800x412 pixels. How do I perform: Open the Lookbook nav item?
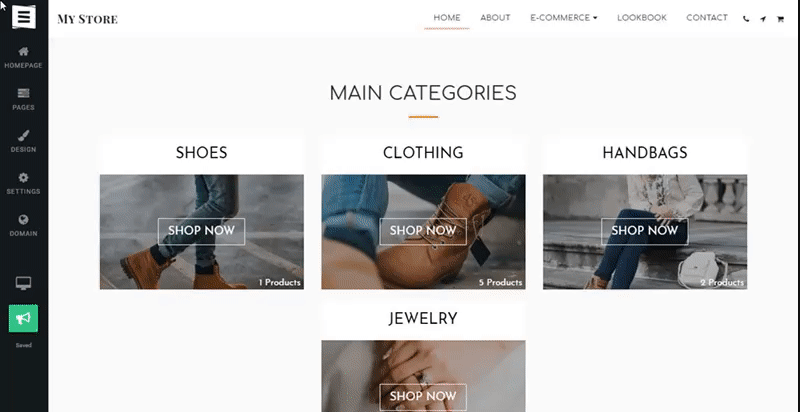tap(642, 18)
